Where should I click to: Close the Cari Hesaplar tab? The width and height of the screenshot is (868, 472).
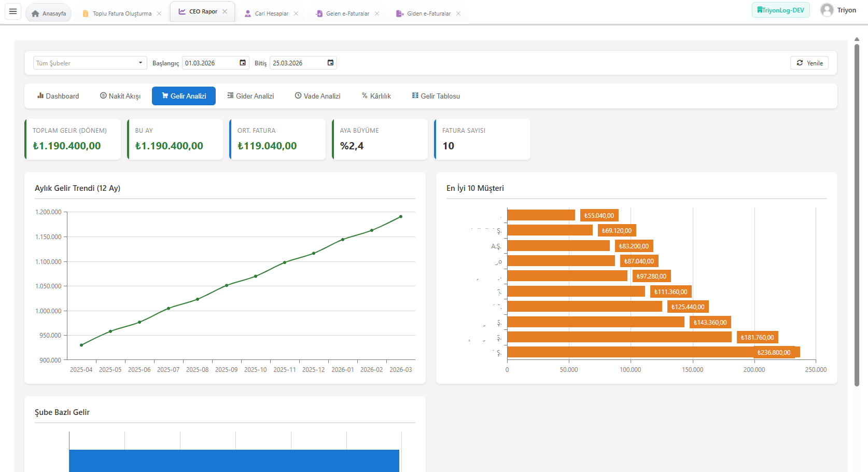click(296, 13)
